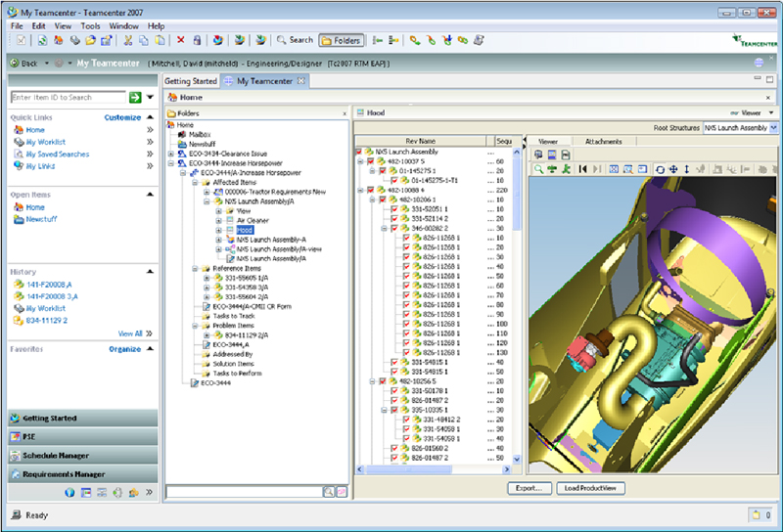The height and width of the screenshot is (532, 783).
Task: Toggle checkbox for 482-10256 5 row
Action: [383, 381]
